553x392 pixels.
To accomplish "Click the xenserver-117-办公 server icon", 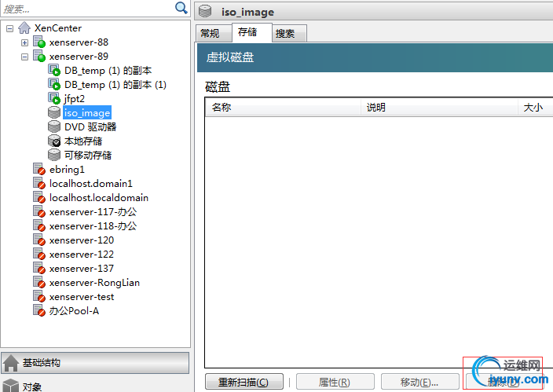I will [39, 211].
